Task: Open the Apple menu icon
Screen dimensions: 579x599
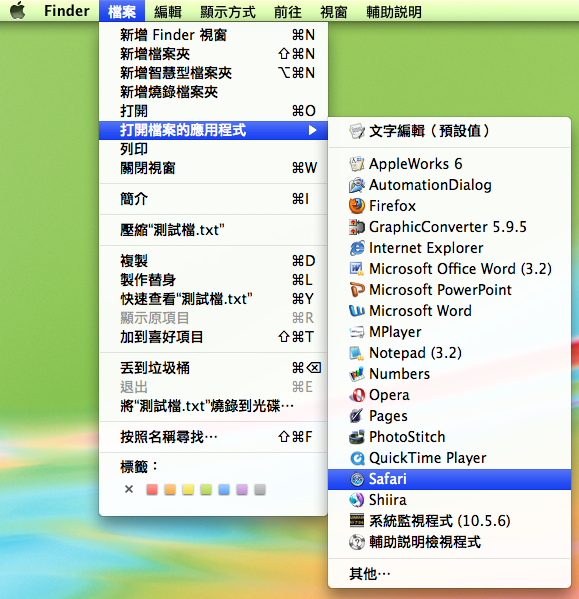Action: [18, 11]
